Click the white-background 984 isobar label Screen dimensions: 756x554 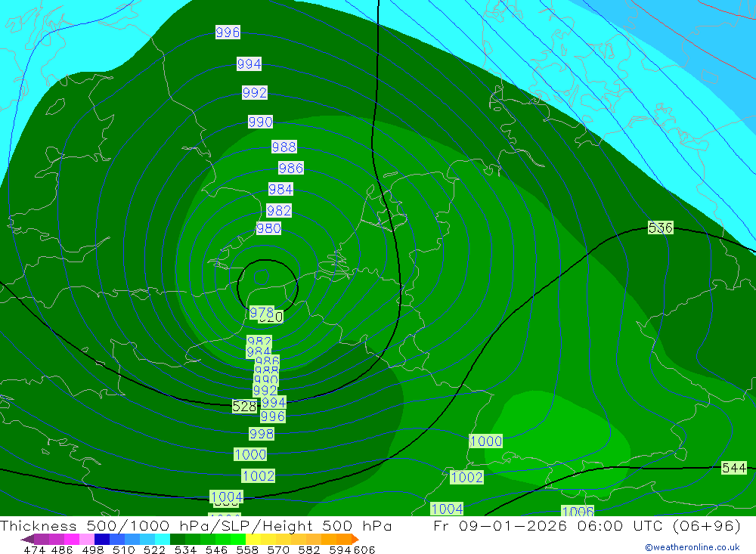pos(280,189)
